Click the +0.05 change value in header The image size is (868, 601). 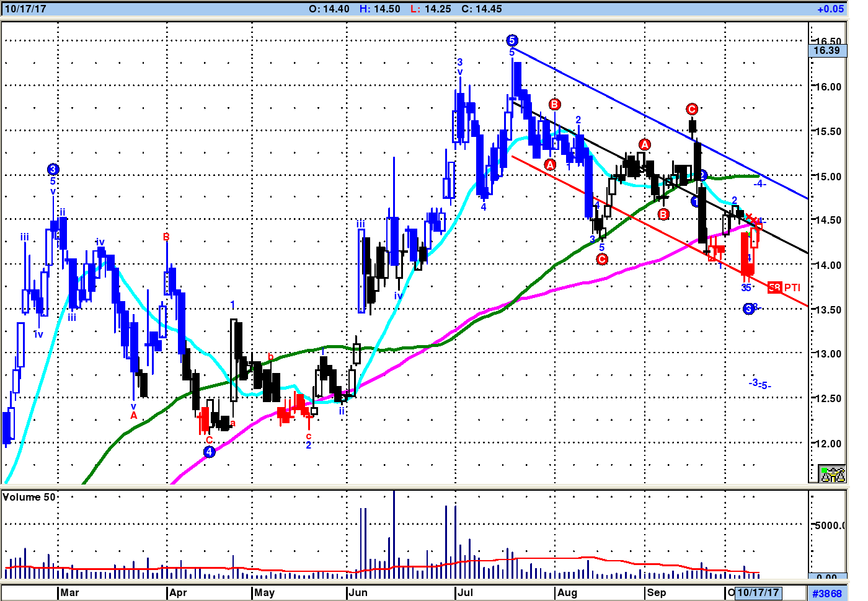coord(830,9)
